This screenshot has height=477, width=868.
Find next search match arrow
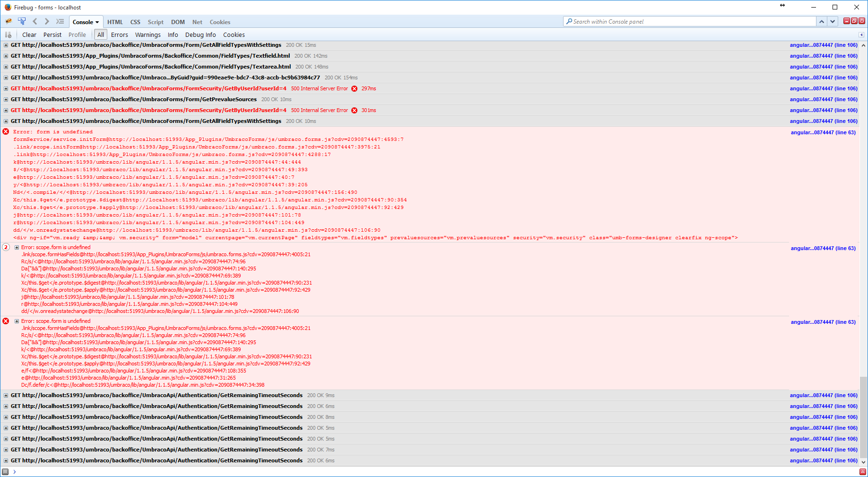pyautogui.click(x=833, y=21)
